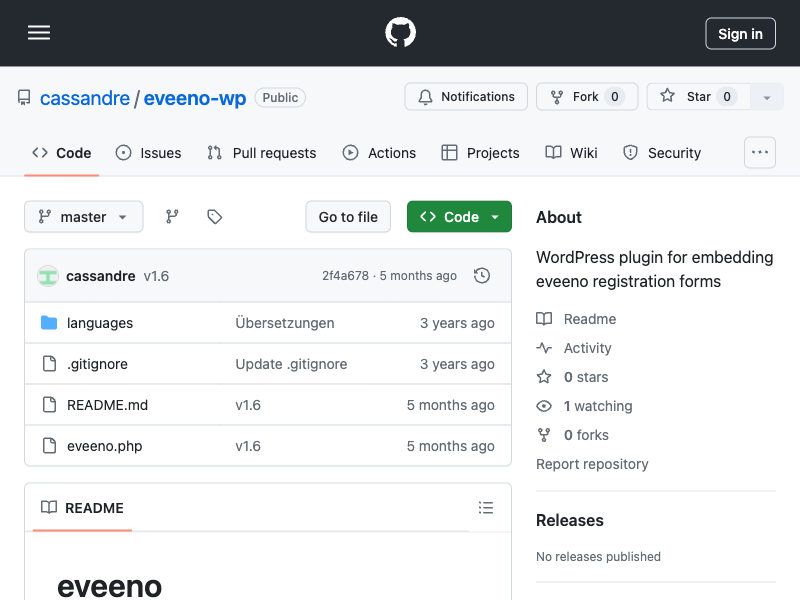Open the languages folder
This screenshot has height=600, width=800.
tap(100, 323)
